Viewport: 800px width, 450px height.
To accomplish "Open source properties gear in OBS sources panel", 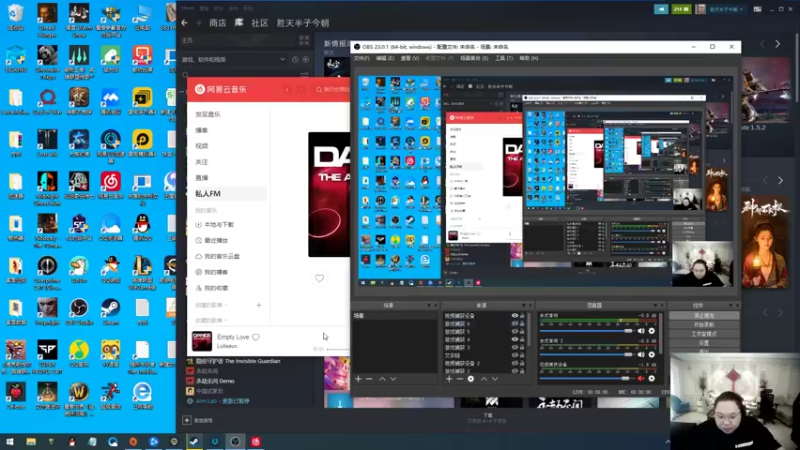I will [x=471, y=379].
